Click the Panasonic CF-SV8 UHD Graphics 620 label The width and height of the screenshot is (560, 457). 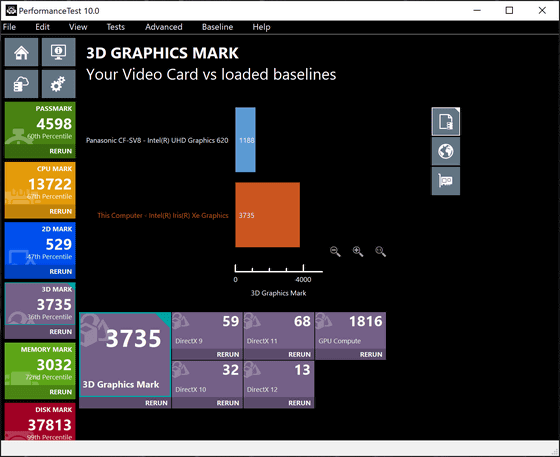click(157, 140)
